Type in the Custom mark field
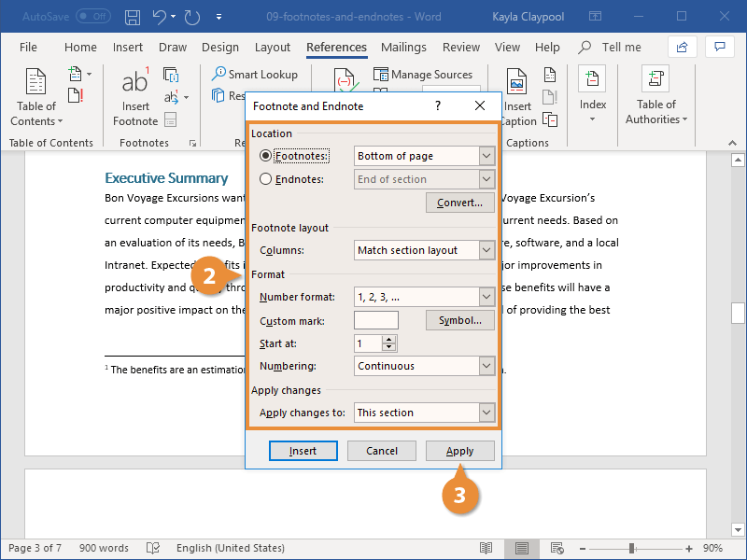This screenshot has width=747, height=560. click(x=376, y=319)
